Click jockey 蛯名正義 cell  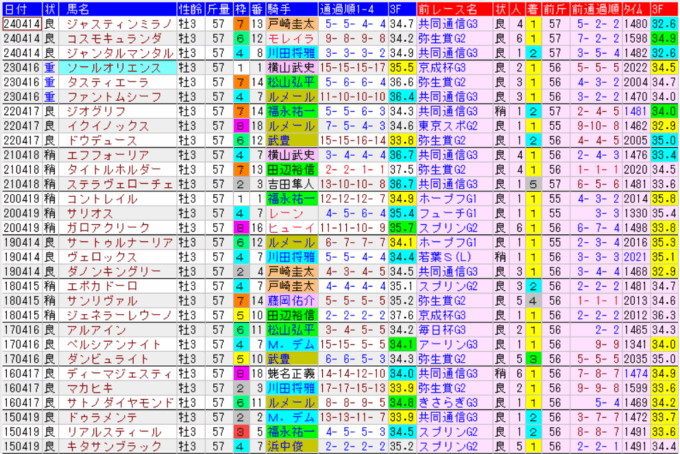[292, 373]
